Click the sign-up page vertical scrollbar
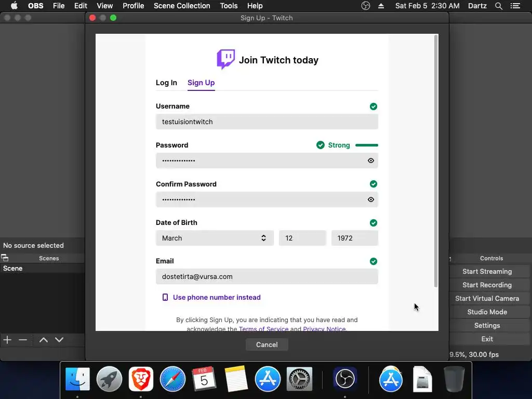The image size is (532, 399). tap(436, 161)
